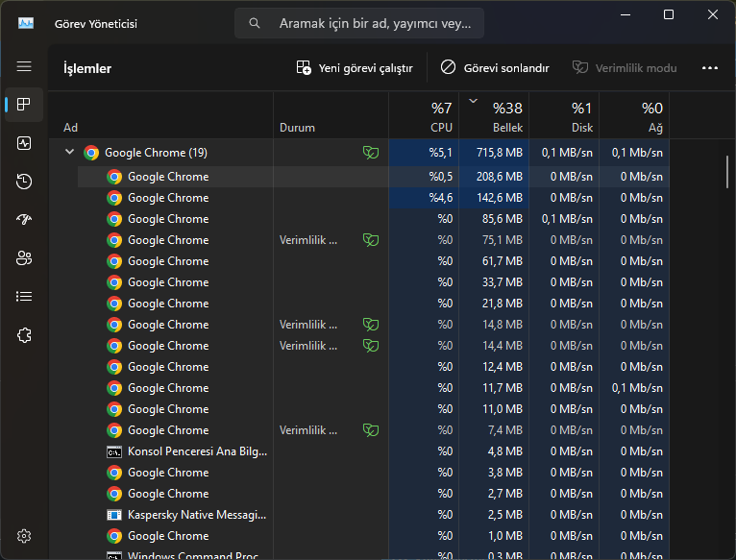Minimize the Task Manager window

626,14
